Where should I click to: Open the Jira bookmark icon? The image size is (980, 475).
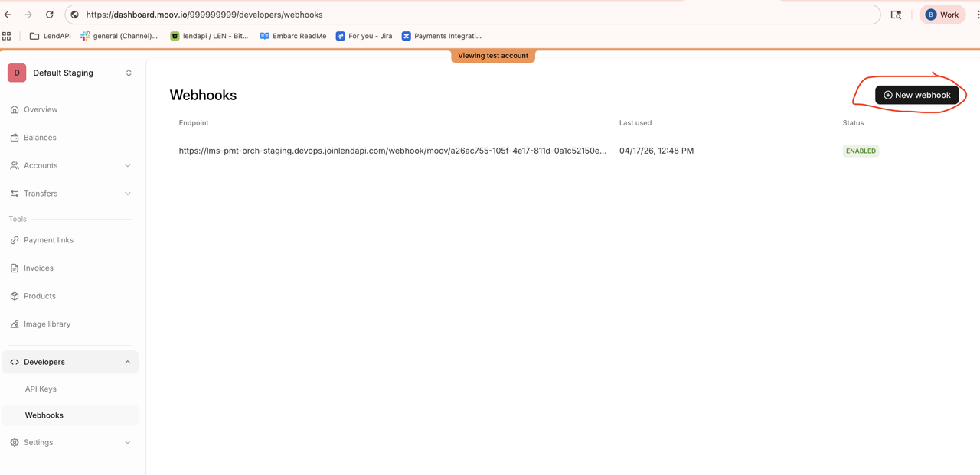point(341,36)
